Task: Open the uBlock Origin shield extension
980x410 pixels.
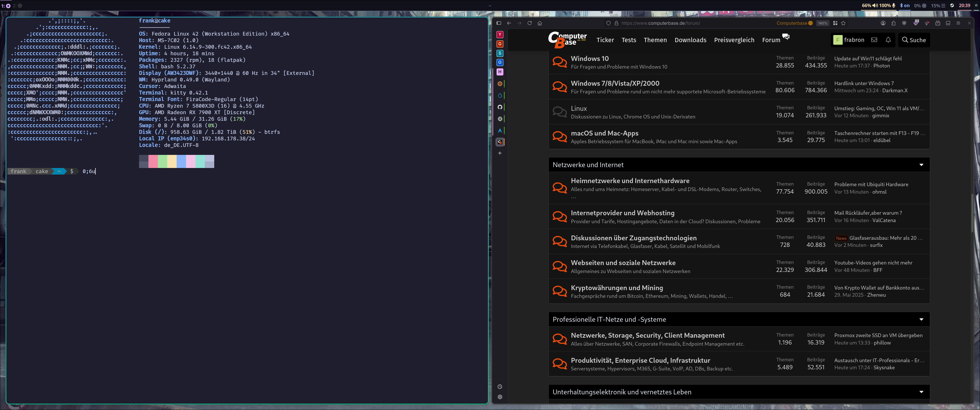Action: click(x=904, y=23)
